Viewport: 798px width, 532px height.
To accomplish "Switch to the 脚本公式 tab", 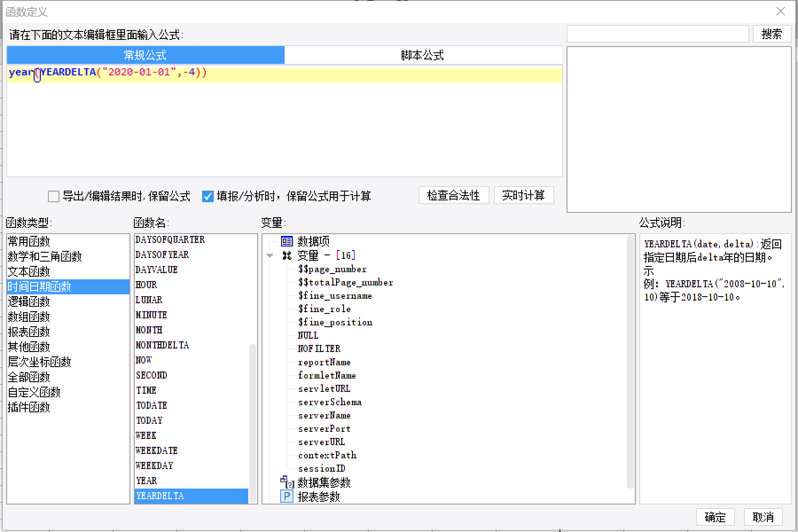I will (422, 55).
